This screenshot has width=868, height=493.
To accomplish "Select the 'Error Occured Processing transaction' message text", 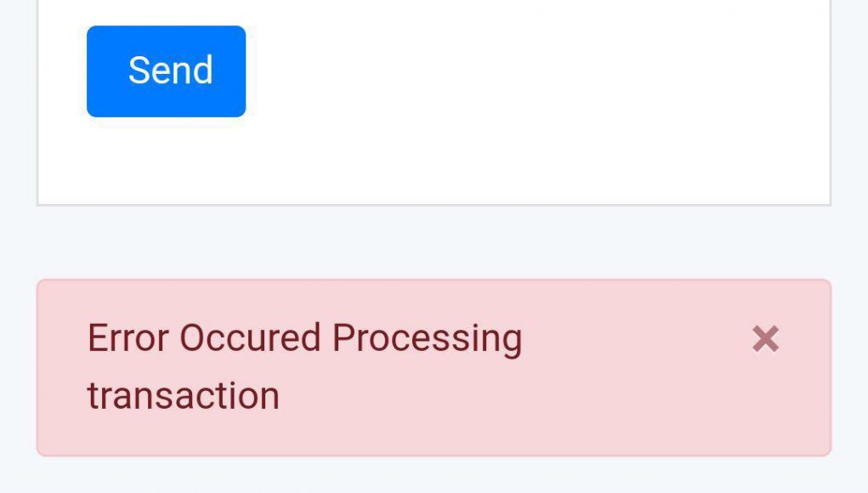I will click(304, 366).
